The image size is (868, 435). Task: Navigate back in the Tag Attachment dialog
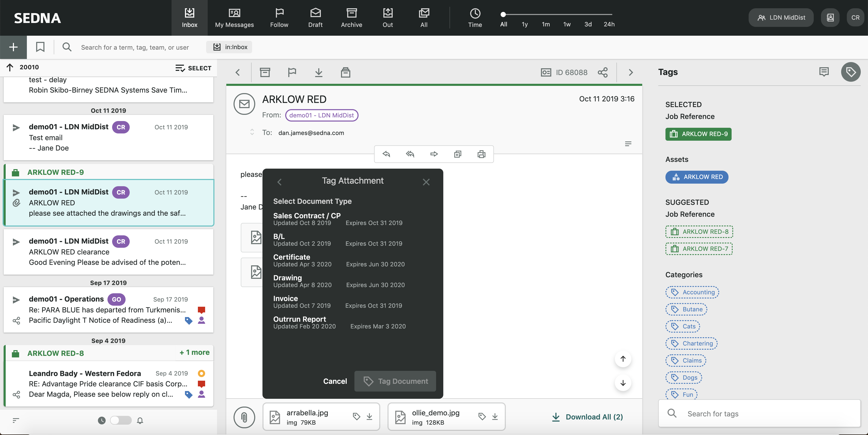(279, 182)
